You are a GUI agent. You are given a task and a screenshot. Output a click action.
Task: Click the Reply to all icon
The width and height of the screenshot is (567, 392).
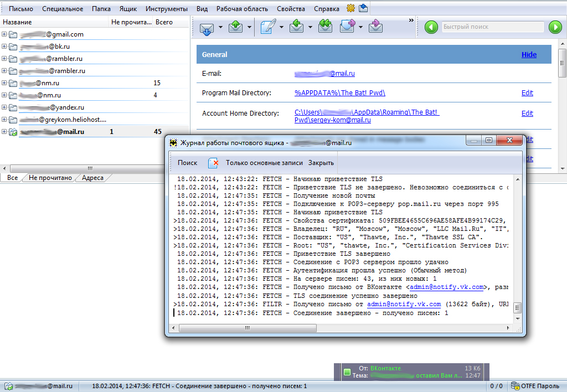(325, 27)
